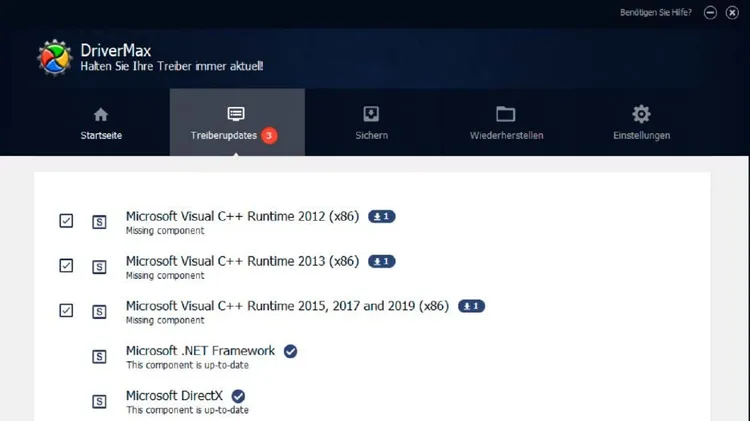Click the DirectX up-to-date checkmark icon
The image size is (750, 421).
[x=238, y=396]
